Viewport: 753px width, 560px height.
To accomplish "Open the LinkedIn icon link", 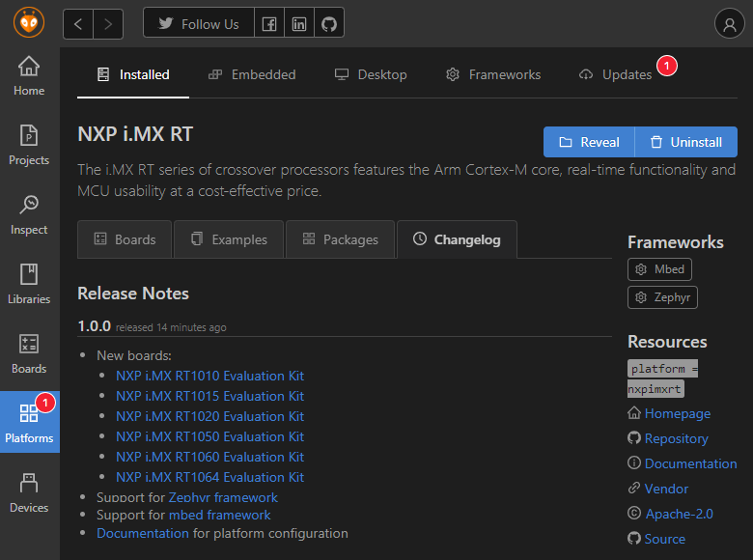I will point(299,23).
